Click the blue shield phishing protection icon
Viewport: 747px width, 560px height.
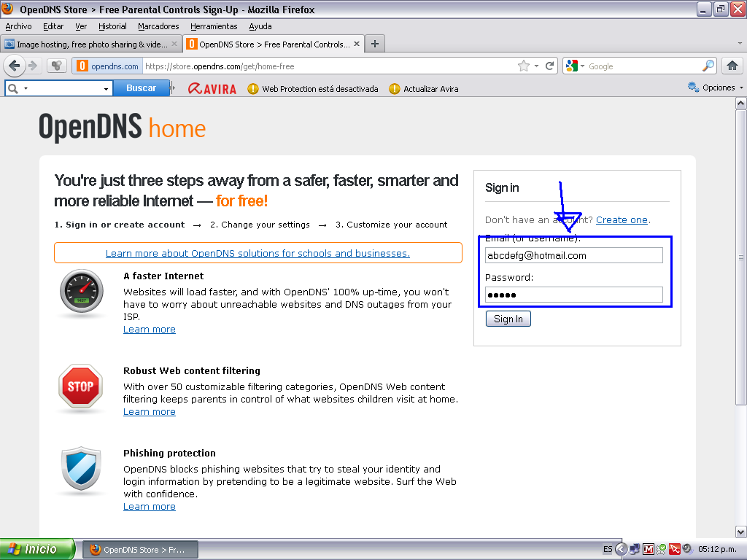click(x=81, y=469)
